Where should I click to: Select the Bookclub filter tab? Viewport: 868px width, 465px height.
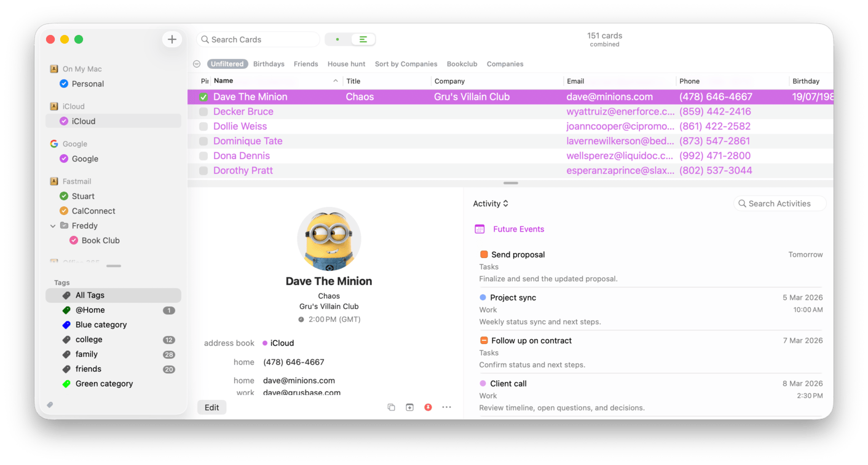[462, 63]
